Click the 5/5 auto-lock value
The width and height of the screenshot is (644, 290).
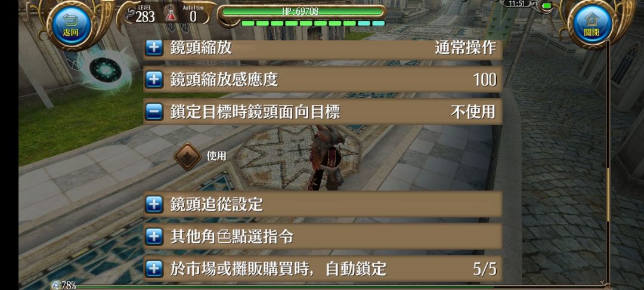tap(485, 270)
